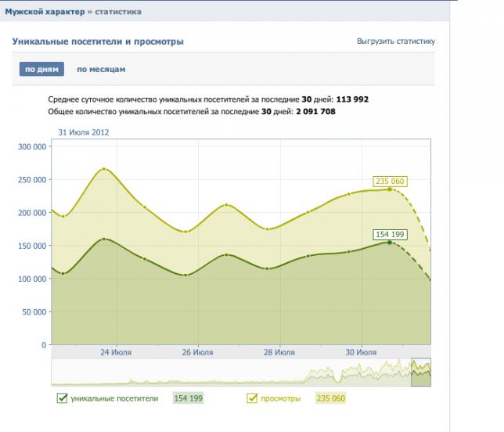Screen dimensions: 504x432
Task: Toggle the 'просмотры' checkbox
Action: click(x=252, y=398)
